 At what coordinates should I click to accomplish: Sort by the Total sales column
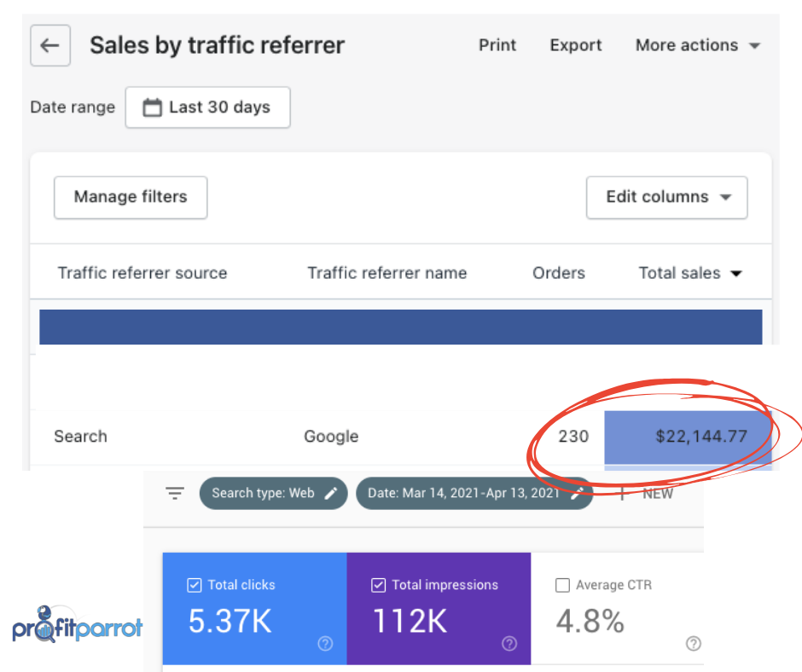(x=689, y=274)
